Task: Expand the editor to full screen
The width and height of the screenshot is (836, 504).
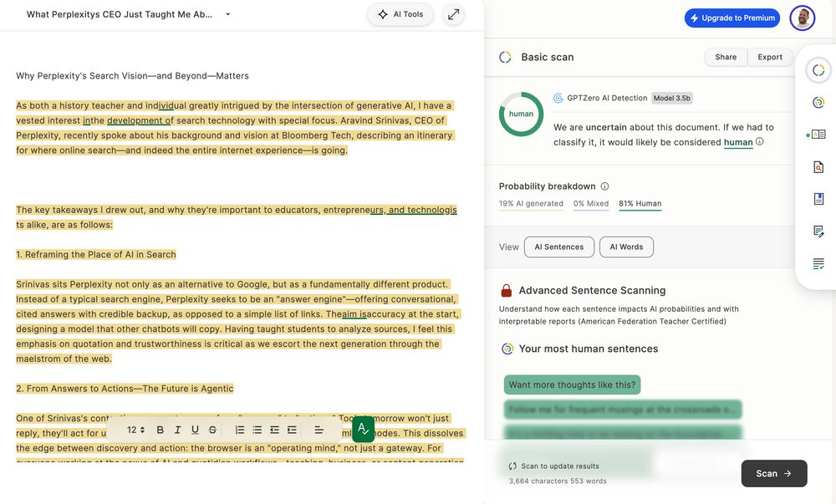Action: (x=453, y=14)
